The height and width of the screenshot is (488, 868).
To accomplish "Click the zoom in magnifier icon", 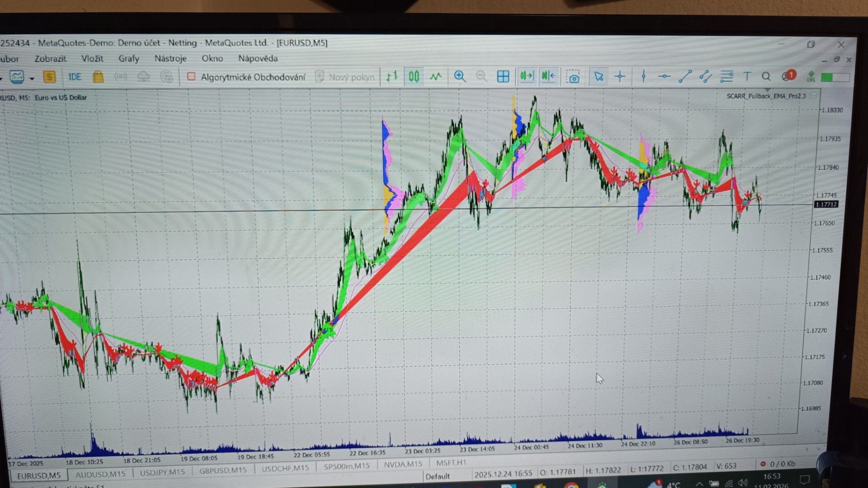I will pos(460,76).
